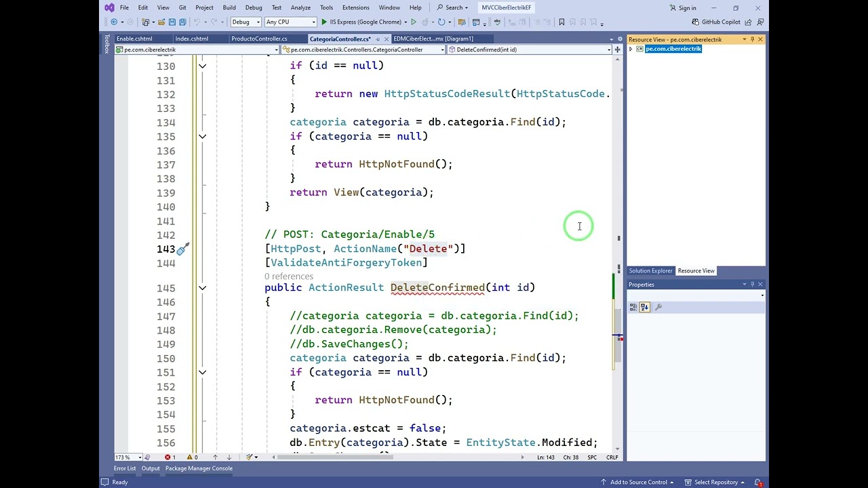The width and height of the screenshot is (868, 488).
Task: Open the Output panel tab
Action: click(151, 468)
